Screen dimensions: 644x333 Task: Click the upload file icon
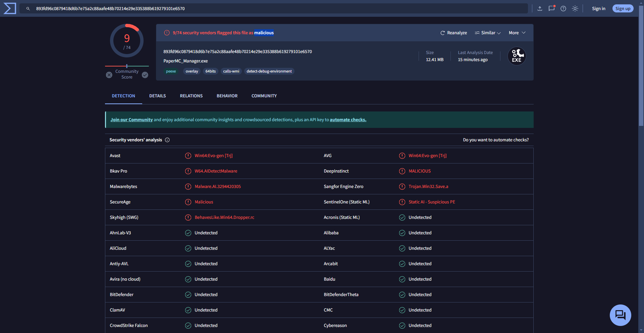[540, 9]
